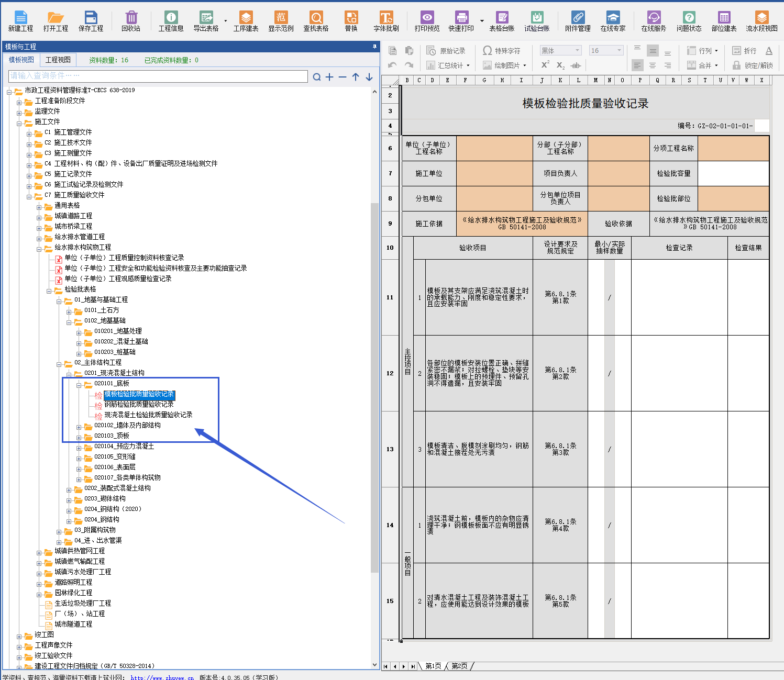Click the query condition input field
Viewport: 784px width, 680px height.
coord(158,76)
